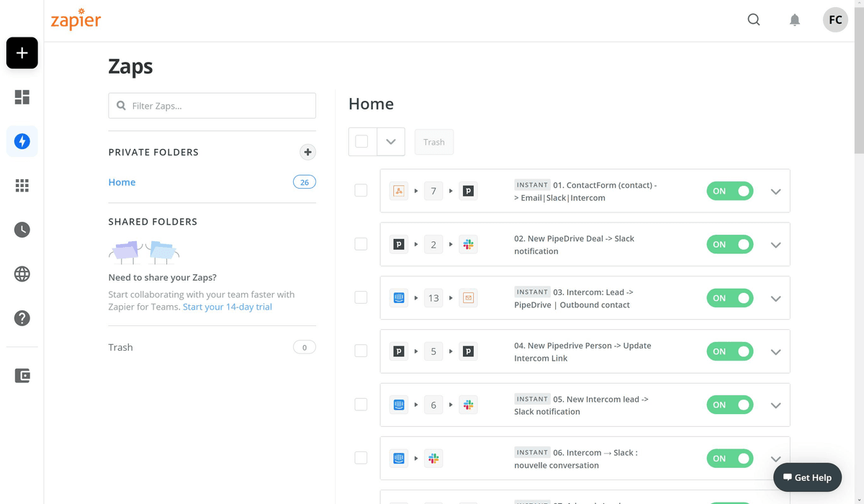Open Trash from the left panel
Viewport: 864px width, 504px height.
(x=120, y=347)
